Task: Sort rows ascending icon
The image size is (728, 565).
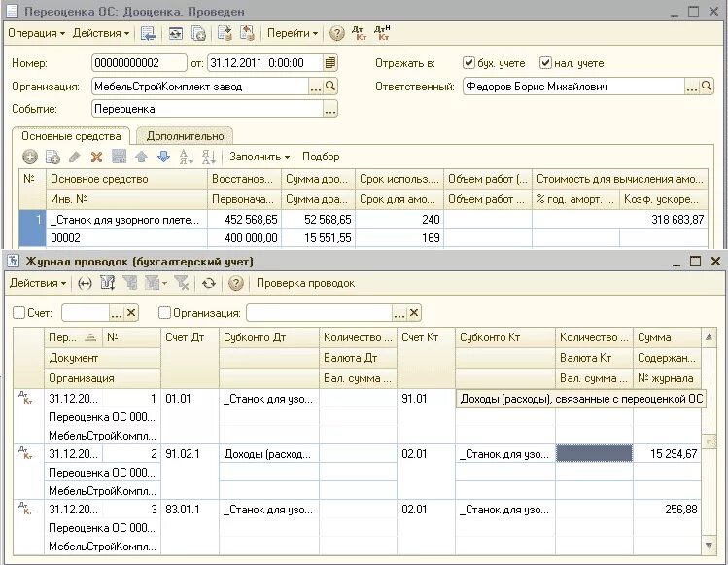Action: click(x=187, y=157)
